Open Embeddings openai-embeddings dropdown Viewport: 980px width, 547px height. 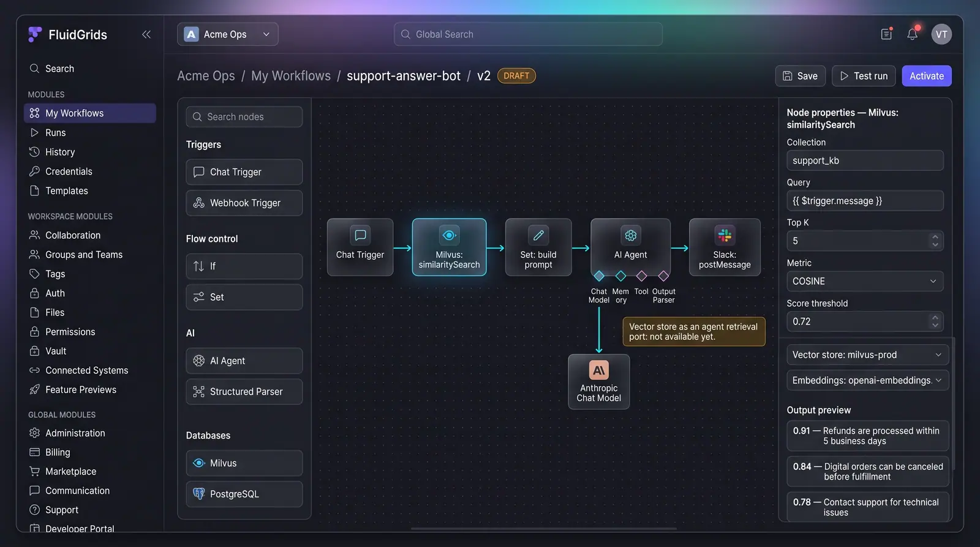coord(867,380)
